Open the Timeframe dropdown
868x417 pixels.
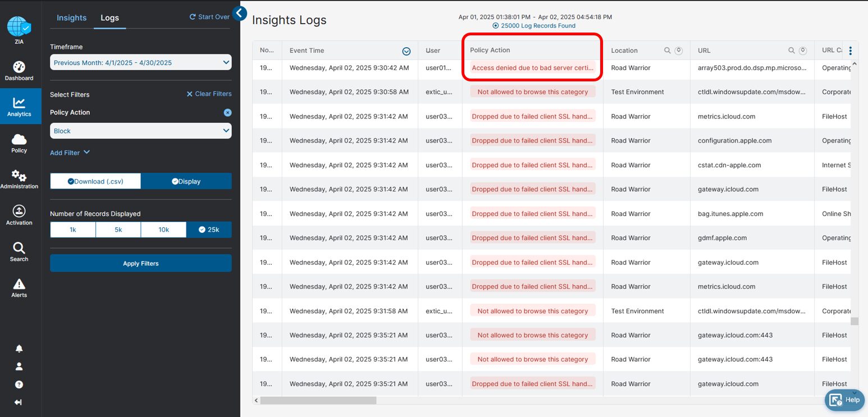140,63
